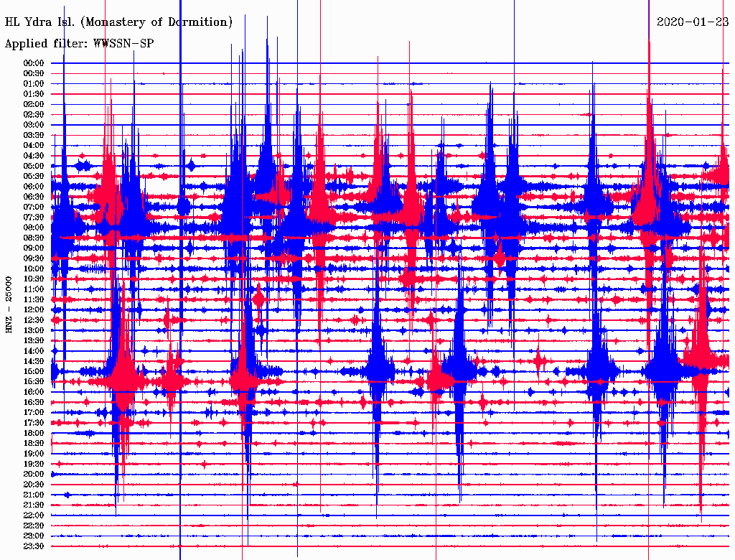
Task: Select the 06:00 time label
Action: coord(34,186)
